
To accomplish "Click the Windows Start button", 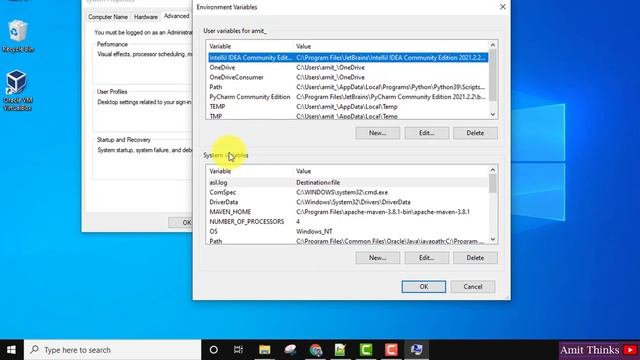I will click(x=11, y=350).
